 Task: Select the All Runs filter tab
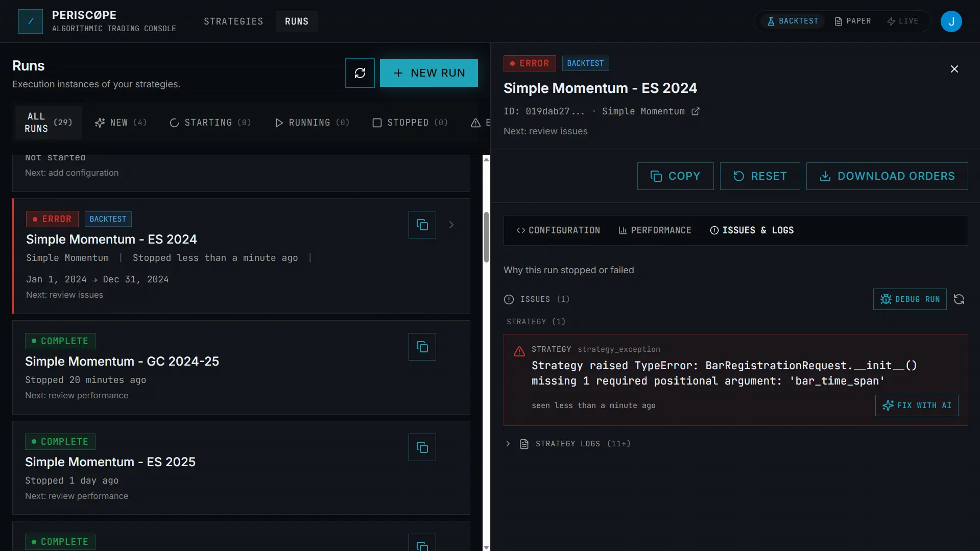point(49,123)
